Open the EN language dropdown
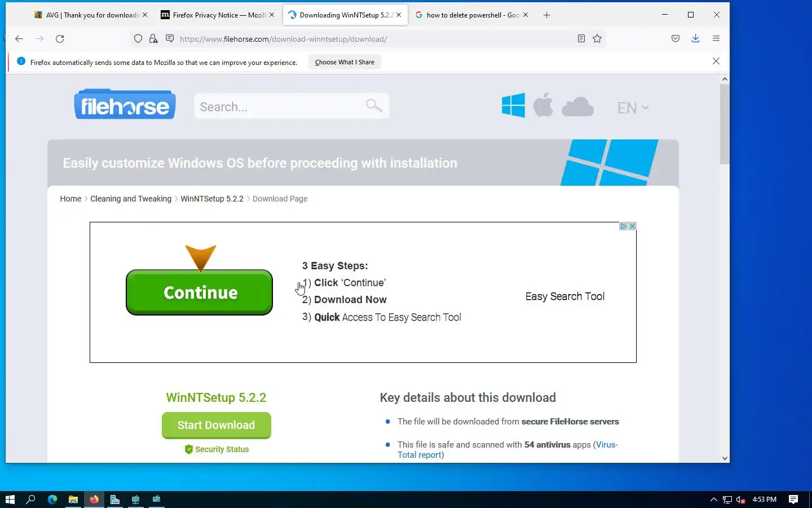The image size is (812, 508). click(x=633, y=108)
